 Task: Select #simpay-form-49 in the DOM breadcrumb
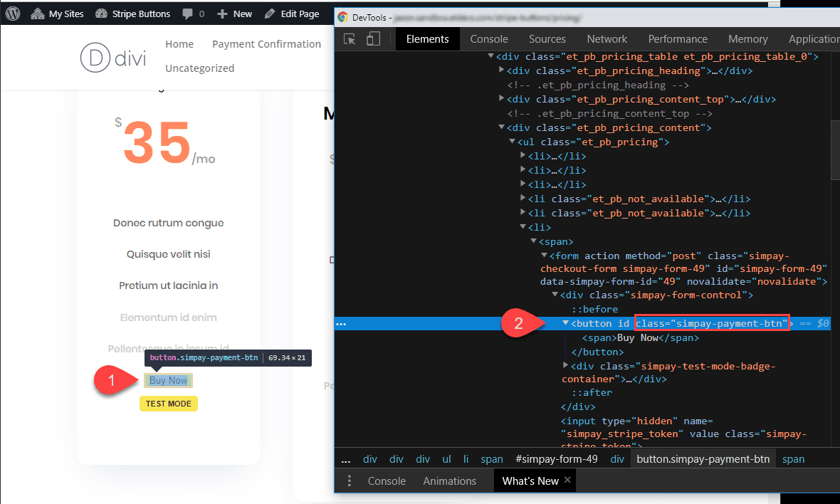coord(557,458)
